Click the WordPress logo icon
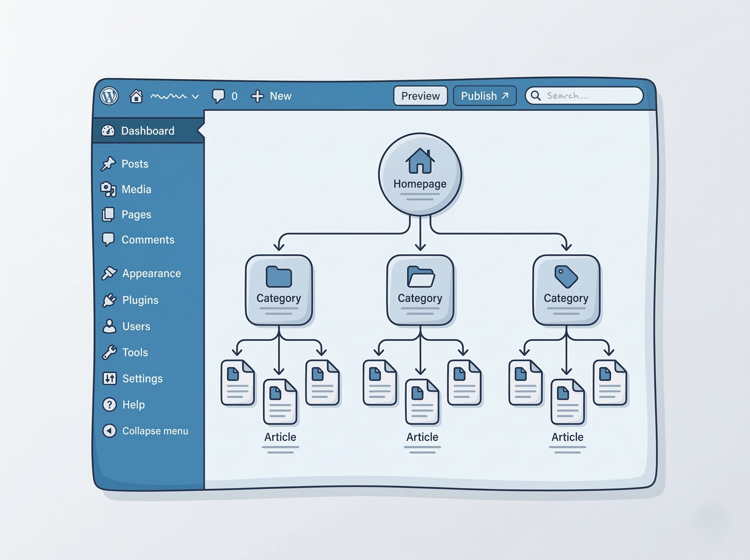The width and height of the screenshot is (750, 560). [x=109, y=96]
